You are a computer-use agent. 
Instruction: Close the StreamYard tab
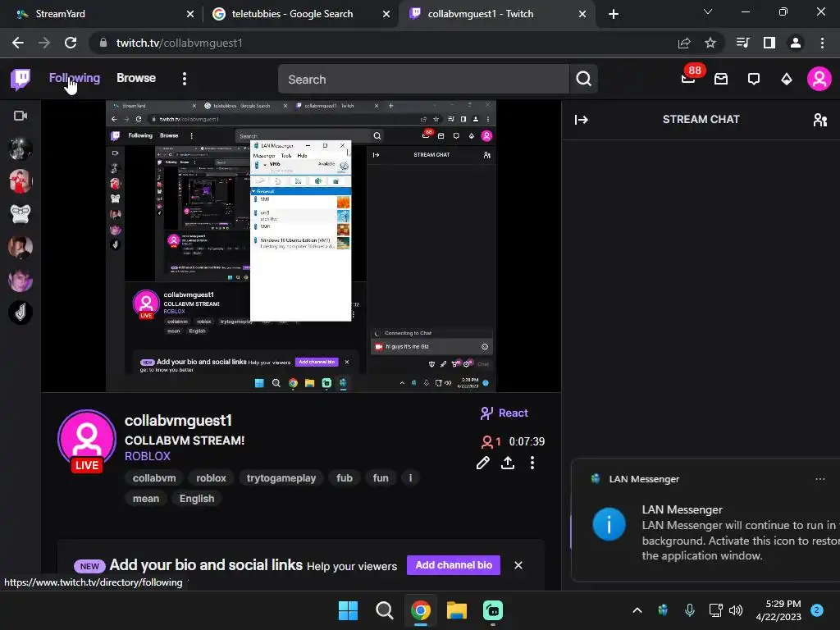coord(190,14)
